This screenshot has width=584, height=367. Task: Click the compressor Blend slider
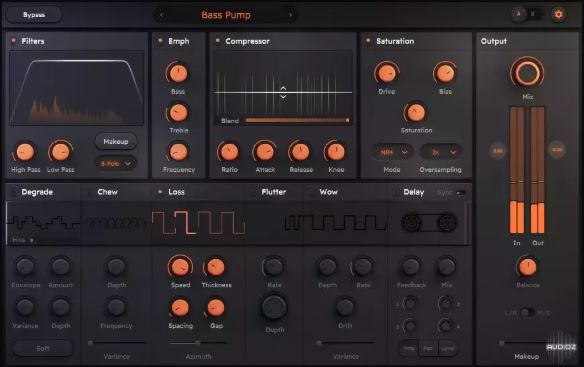(x=297, y=120)
